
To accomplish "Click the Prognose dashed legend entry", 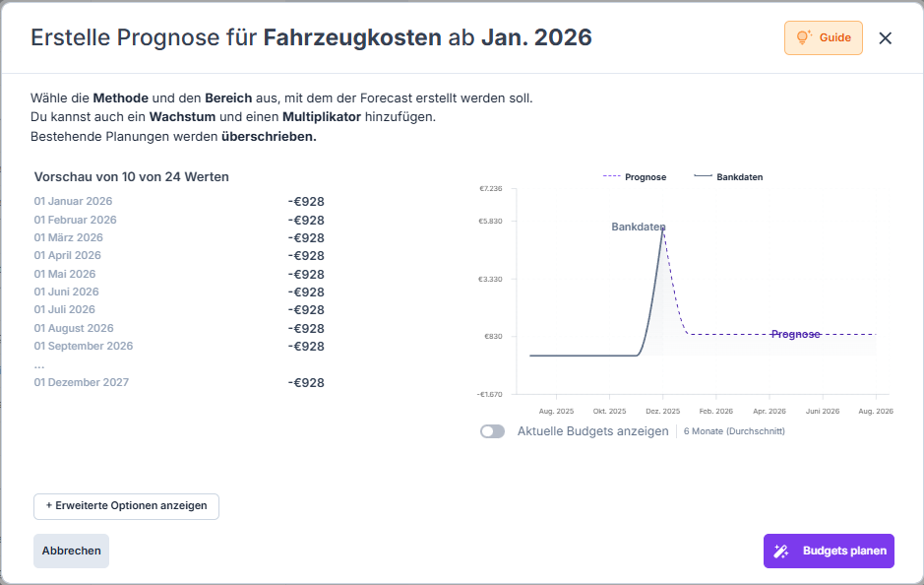I will [x=635, y=177].
